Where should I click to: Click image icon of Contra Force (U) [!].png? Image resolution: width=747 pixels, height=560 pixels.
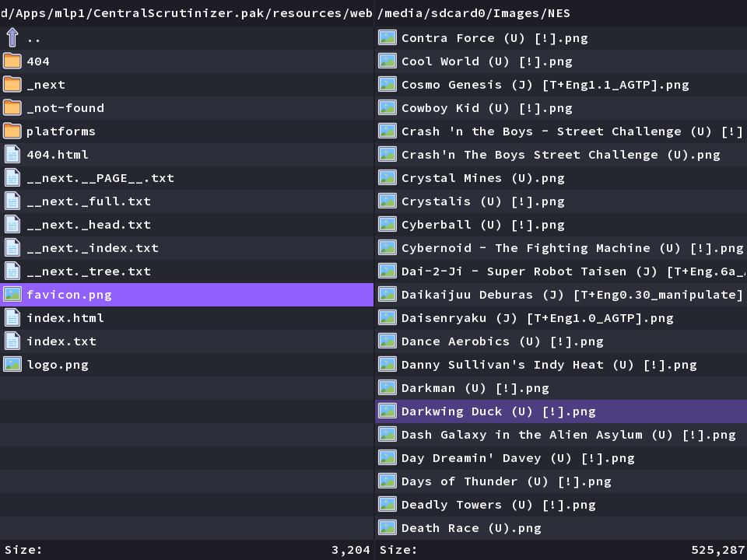[x=388, y=37]
